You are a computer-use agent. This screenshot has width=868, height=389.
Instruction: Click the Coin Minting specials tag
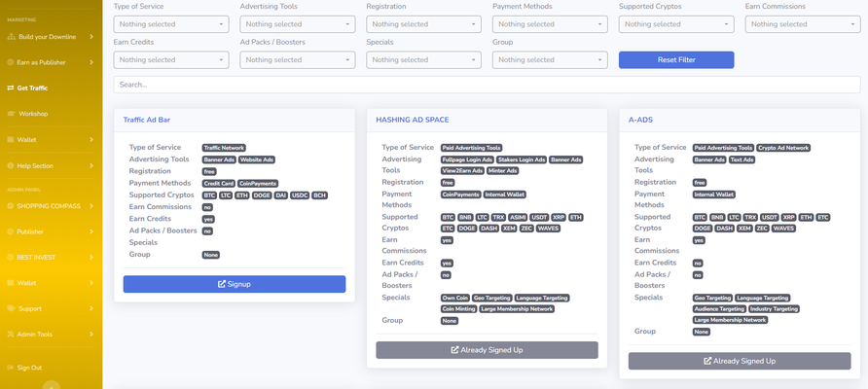click(x=459, y=308)
